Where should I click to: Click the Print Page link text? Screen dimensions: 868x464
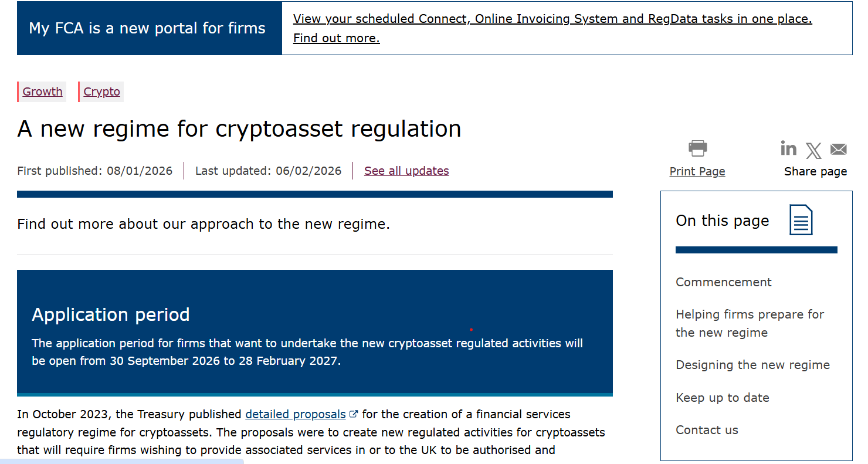(x=697, y=171)
